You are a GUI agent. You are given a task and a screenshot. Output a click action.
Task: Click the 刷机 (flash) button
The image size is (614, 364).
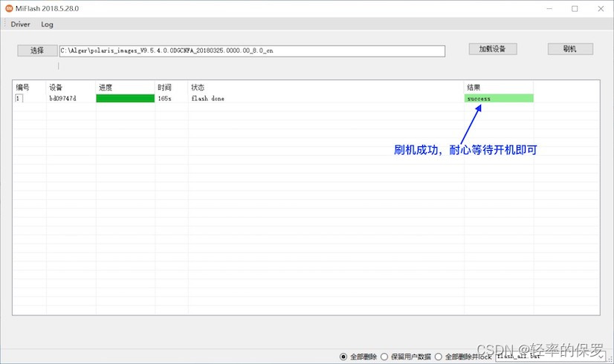pos(570,49)
